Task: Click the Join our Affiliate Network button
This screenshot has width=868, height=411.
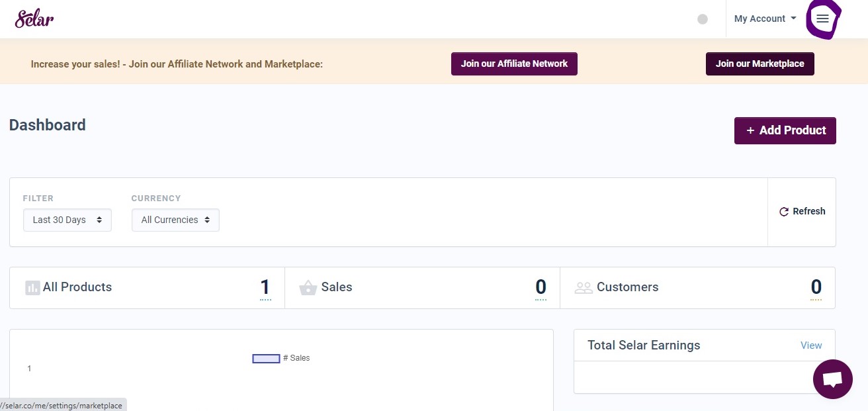Action: 514,64
